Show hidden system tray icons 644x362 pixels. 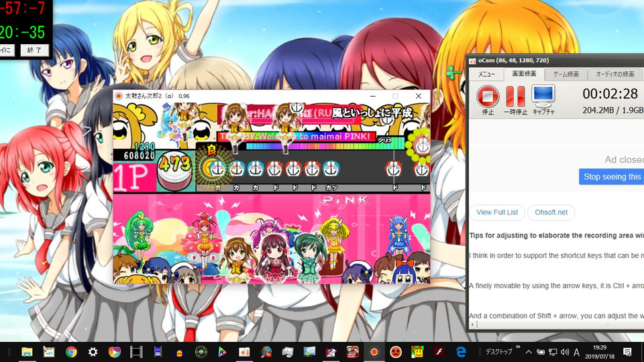pos(529,352)
